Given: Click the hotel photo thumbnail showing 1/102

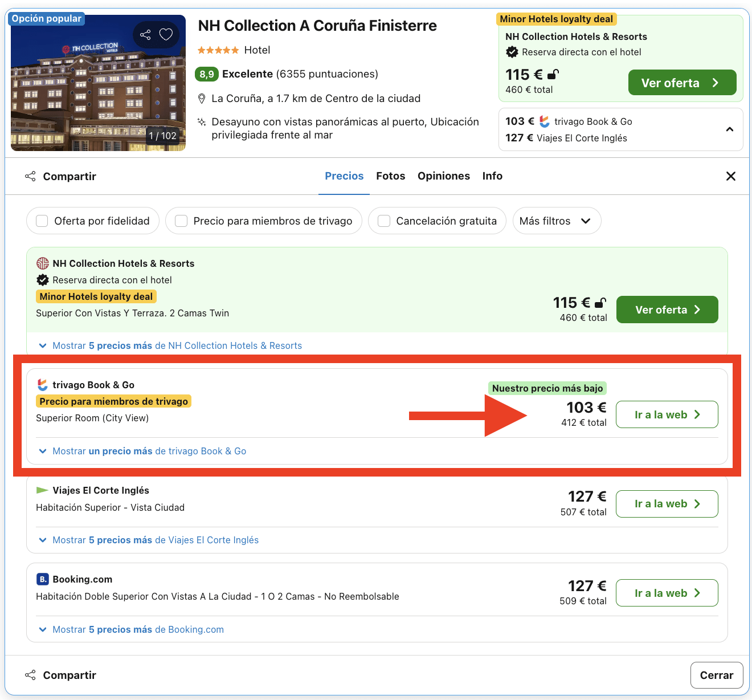Looking at the screenshot, I should [x=97, y=82].
